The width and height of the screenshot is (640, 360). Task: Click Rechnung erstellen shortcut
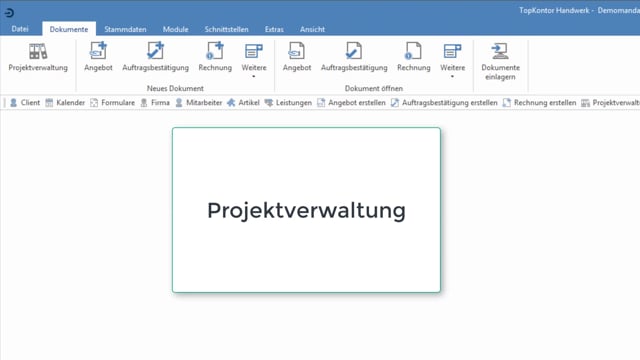pos(539,102)
